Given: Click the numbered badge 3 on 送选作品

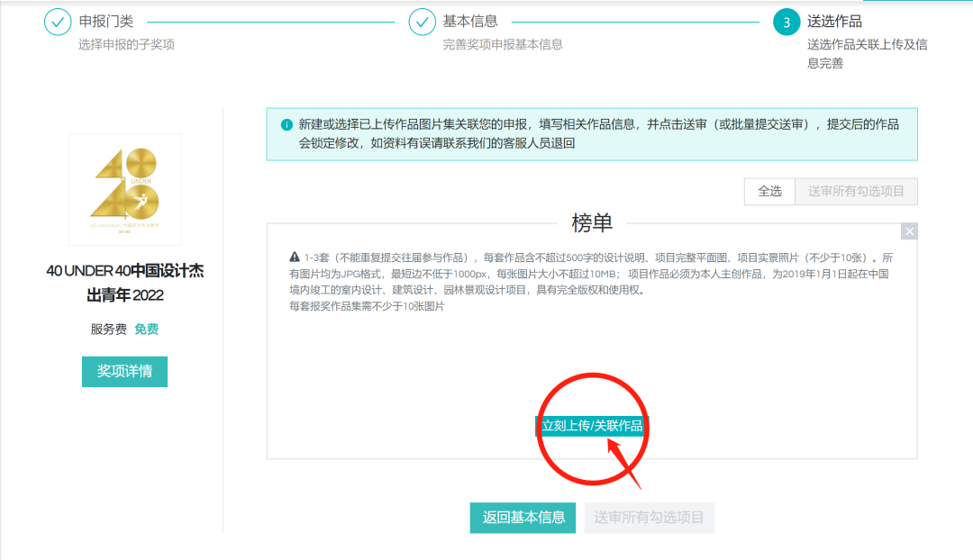Looking at the screenshot, I should click(x=787, y=21).
